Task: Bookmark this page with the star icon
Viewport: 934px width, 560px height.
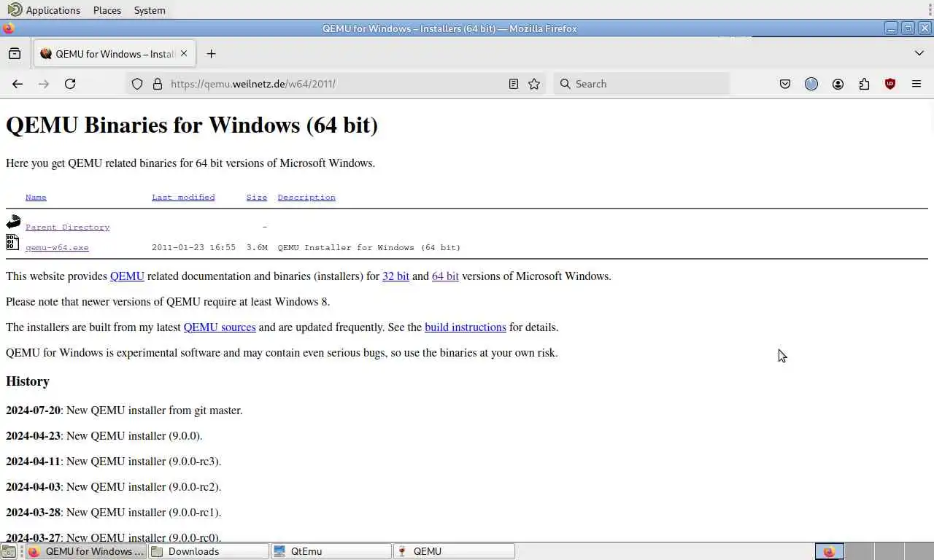Action: tap(534, 84)
